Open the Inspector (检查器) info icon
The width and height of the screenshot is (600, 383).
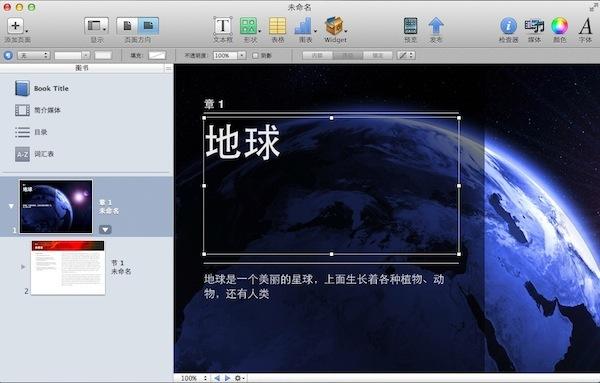click(508, 26)
